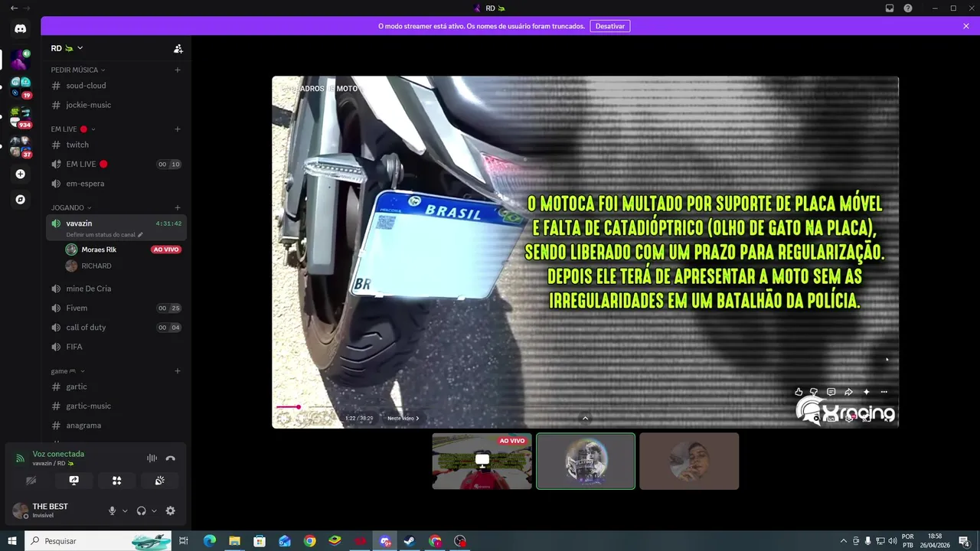Create channel in JOGANDO category

[178, 207]
